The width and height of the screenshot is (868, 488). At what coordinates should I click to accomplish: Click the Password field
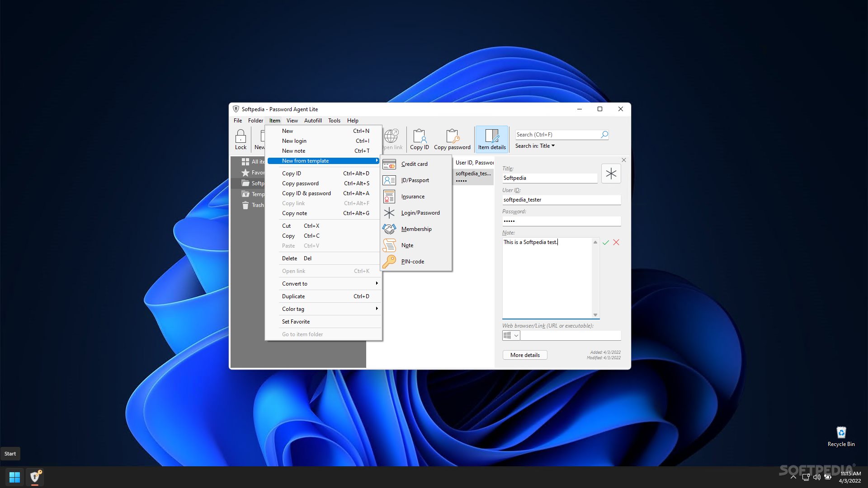coord(561,221)
